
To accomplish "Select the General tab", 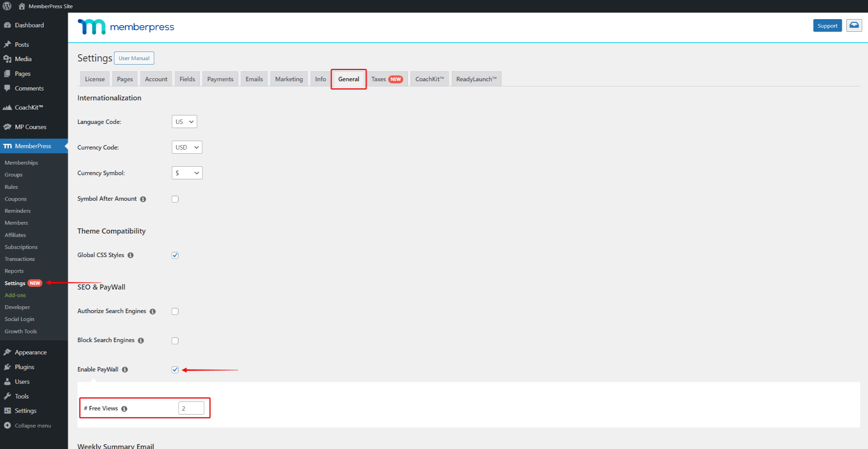I will click(349, 79).
